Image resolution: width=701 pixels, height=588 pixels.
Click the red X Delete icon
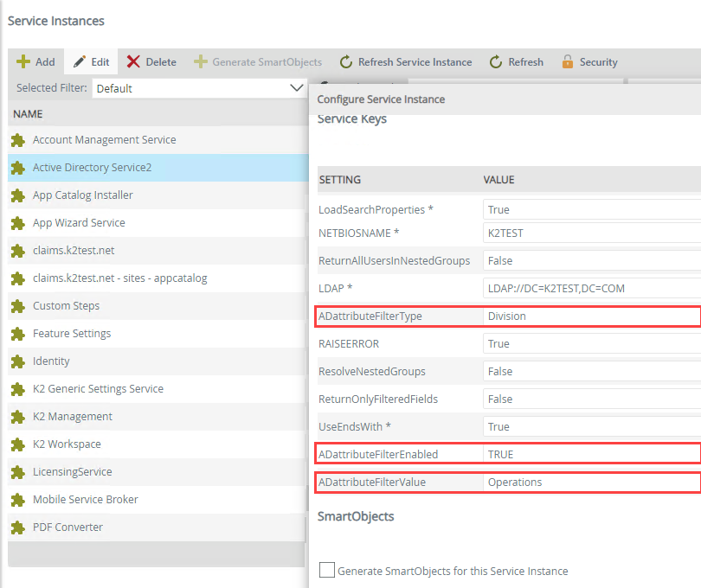click(x=133, y=62)
